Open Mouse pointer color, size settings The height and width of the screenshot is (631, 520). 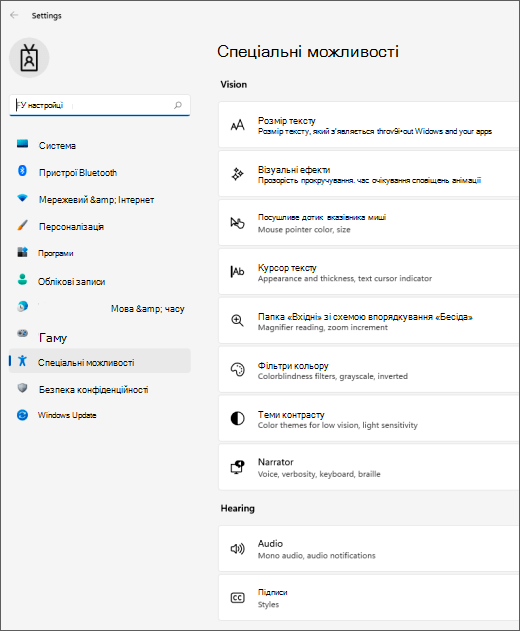pyautogui.click(x=369, y=223)
